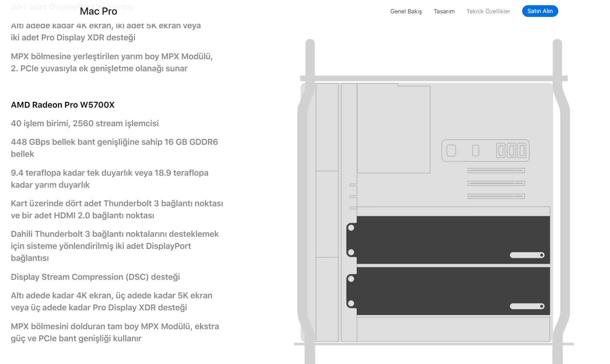Click the middle PCIe slot in the diagram
Viewport: 610px width, 364px height.
coord(496,183)
